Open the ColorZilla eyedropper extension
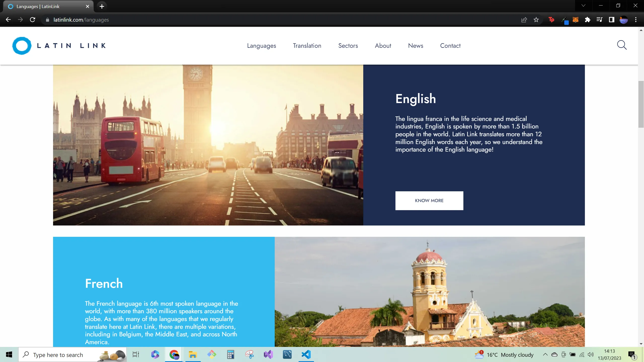The height and width of the screenshot is (362, 644). (x=566, y=20)
